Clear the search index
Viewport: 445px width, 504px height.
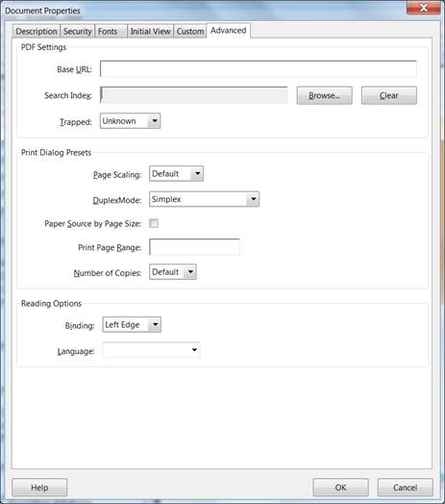(x=388, y=95)
